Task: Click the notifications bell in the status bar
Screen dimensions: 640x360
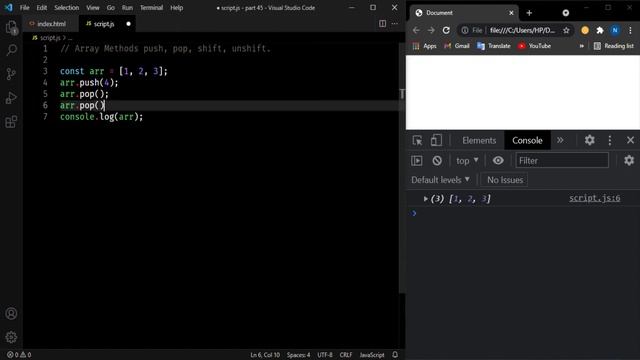Action: click(395, 355)
